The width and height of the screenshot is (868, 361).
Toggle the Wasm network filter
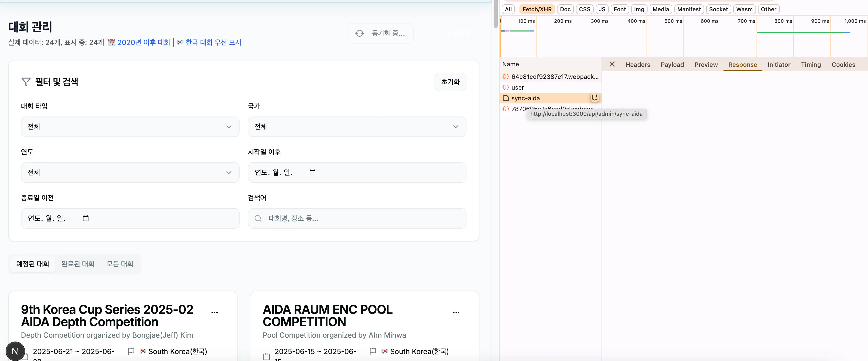tap(744, 9)
